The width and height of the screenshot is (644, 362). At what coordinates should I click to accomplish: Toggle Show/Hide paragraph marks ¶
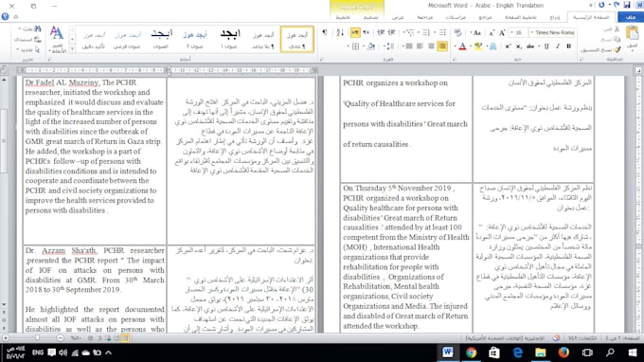point(325,32)
